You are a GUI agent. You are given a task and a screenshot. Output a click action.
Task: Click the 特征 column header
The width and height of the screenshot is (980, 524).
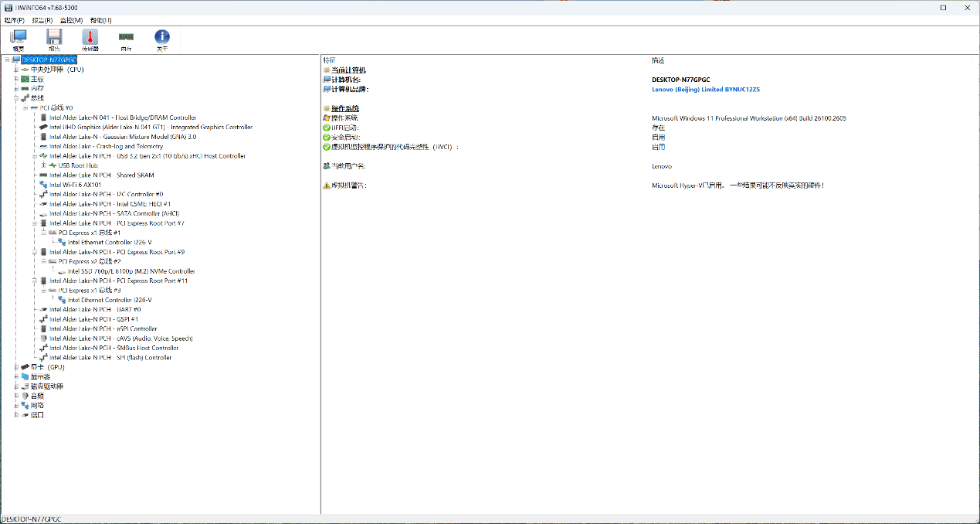[330, 60]
